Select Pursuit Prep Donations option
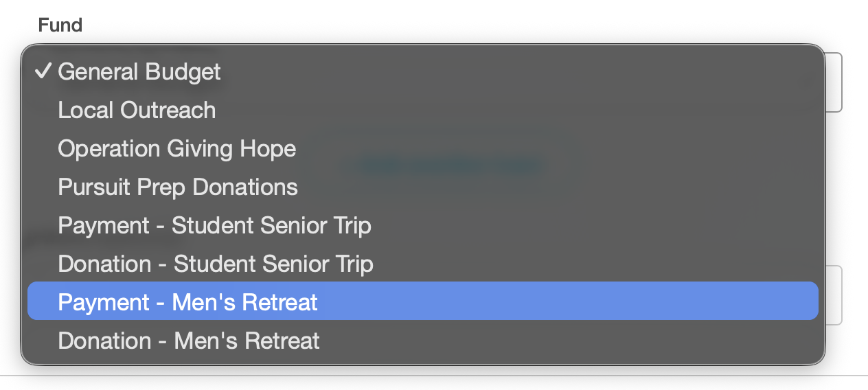The image size is (868, 390). coord(178,187)
